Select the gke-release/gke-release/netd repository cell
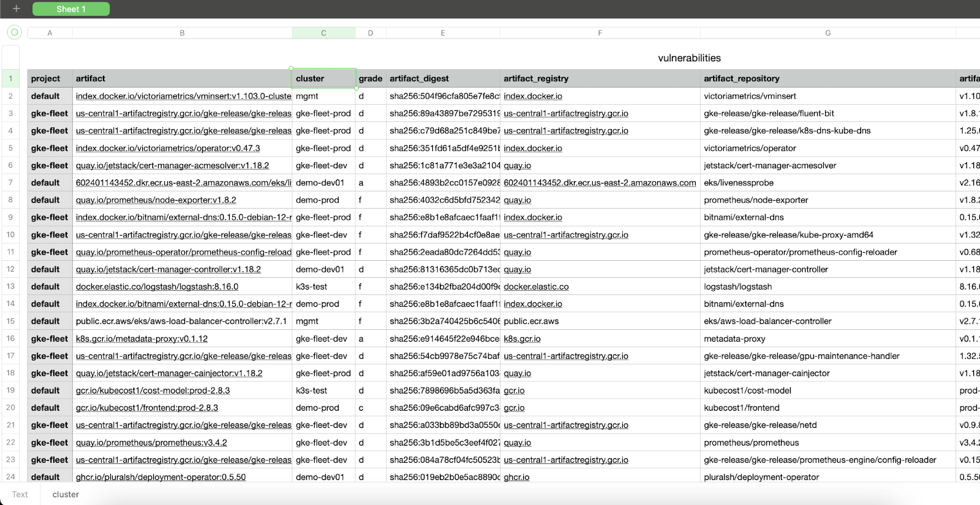 coord(828,425)
